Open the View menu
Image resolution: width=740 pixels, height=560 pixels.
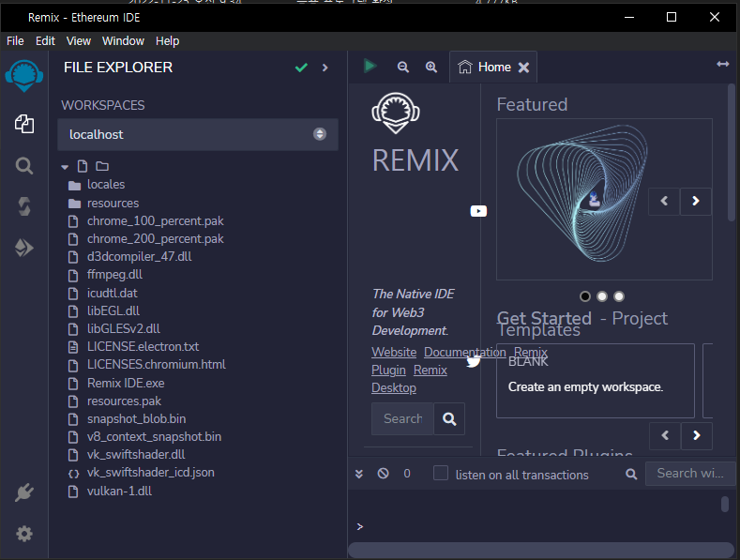tap(79, 41)
